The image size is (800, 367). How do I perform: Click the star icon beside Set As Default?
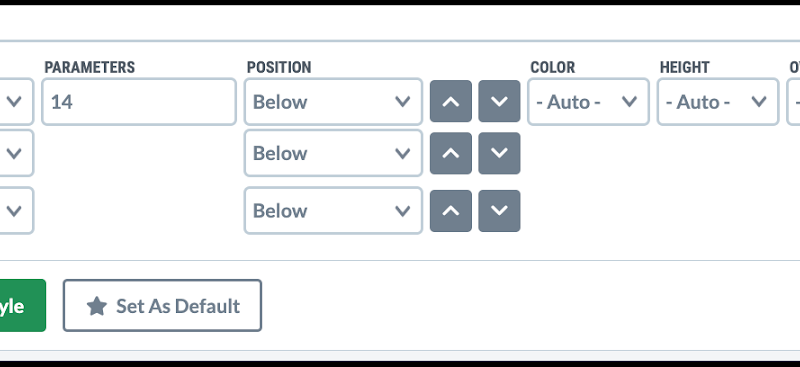pyautogui.click(x=97, y=306)
